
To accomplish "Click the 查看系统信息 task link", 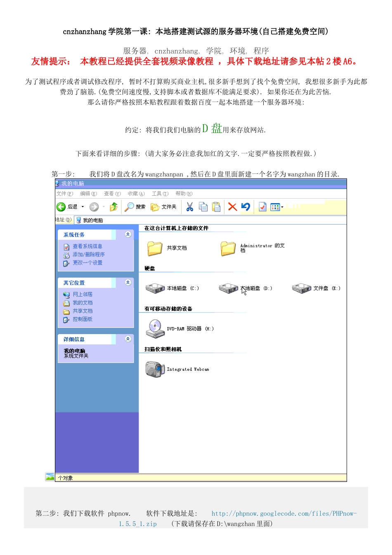I will [x=87, y=247].
